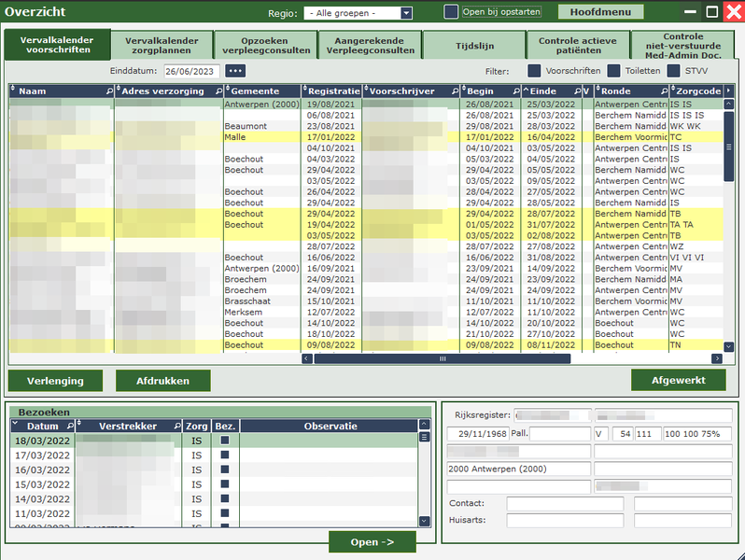Click the Afdrukken button
Image resolution: width=745 pixels, height=560 pixels.
[162, 381]
